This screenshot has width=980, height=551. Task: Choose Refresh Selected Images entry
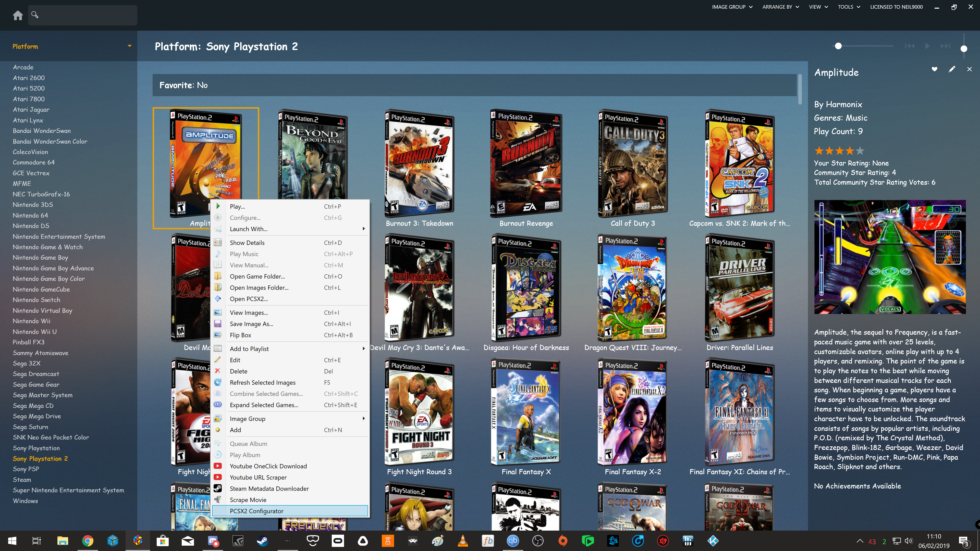pos(290,383)
